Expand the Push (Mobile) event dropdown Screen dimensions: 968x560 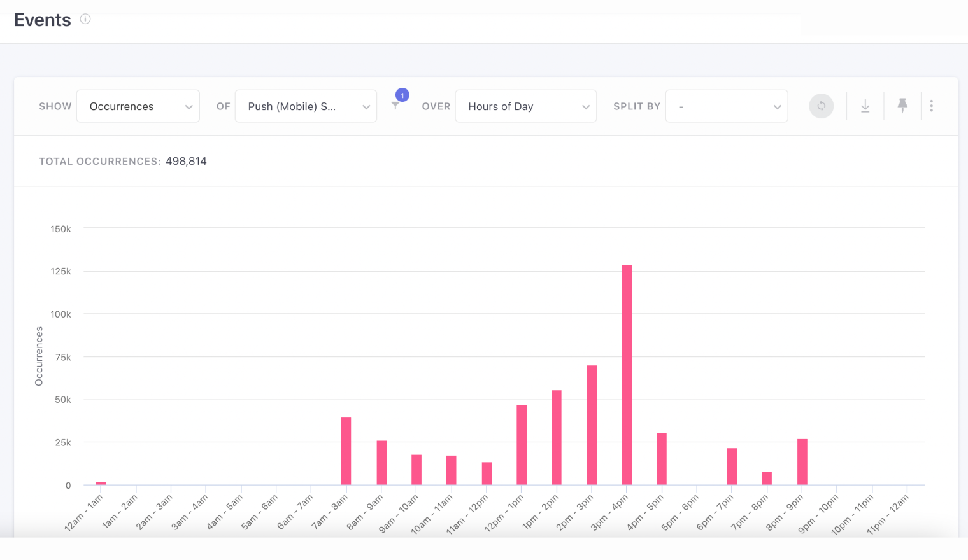click(306, 106)
